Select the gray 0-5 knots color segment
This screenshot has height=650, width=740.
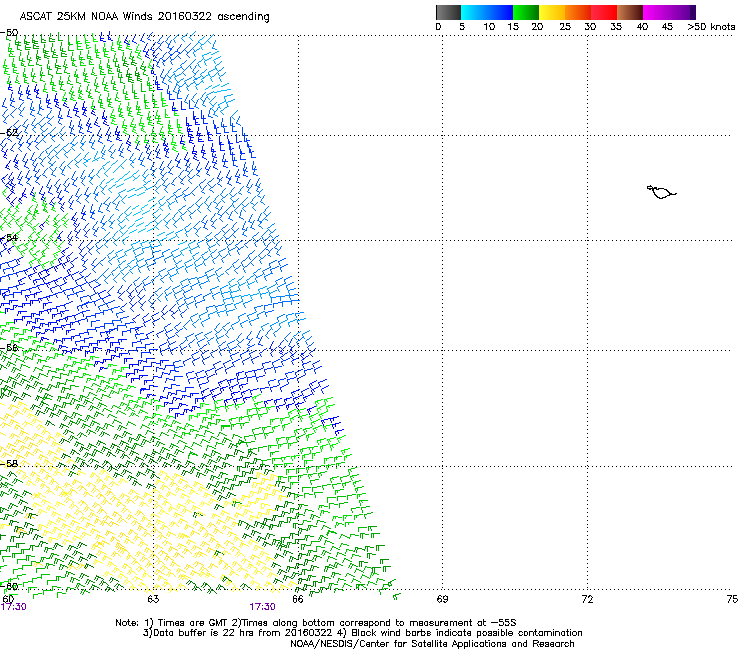tap(448, 12)
